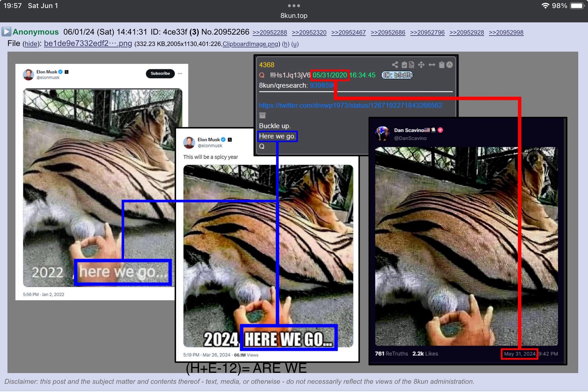Click the more options dots on 2022 tweet
Screen dimensions: 588x392
pyautogui.click(x=180, y=73)
